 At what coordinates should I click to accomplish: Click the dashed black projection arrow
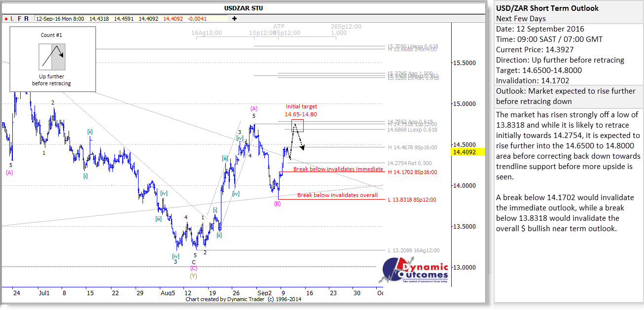[296, 138]
